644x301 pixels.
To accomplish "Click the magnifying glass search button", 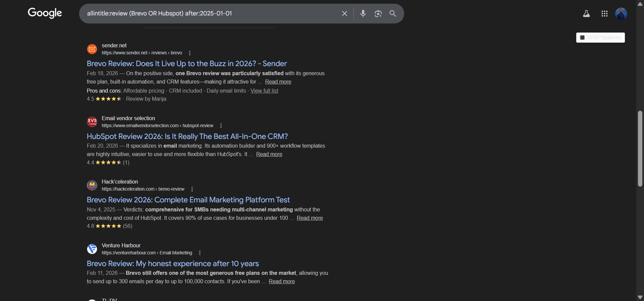I will coord(393,13).
